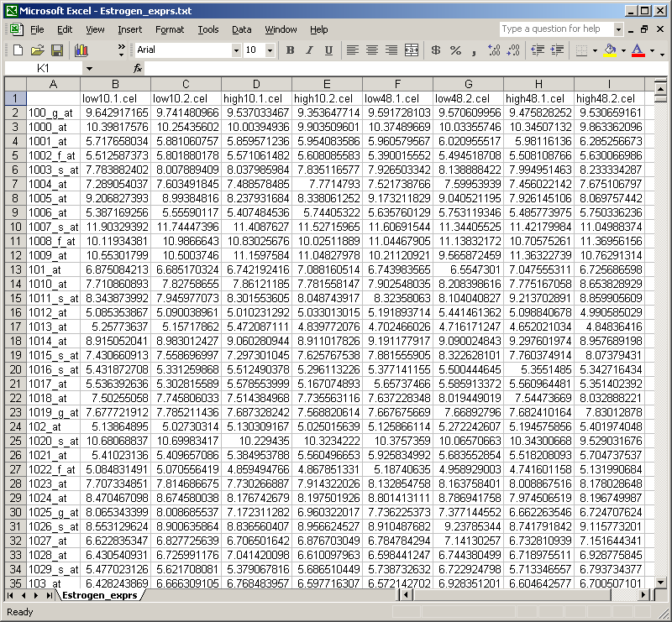Click the New workbook icon
The width and height of the screenshot is (672, 622).
[x=18, y=50]
